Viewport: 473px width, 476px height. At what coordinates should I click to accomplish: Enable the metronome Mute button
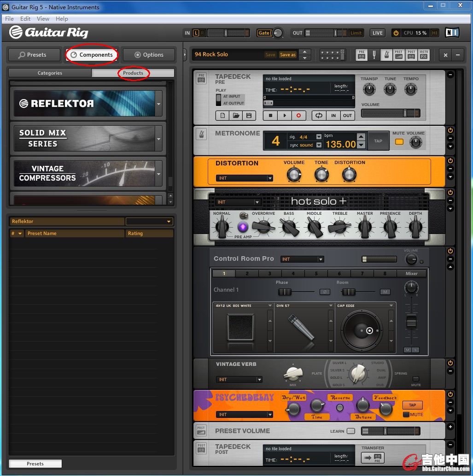click(x=399, y=142)
